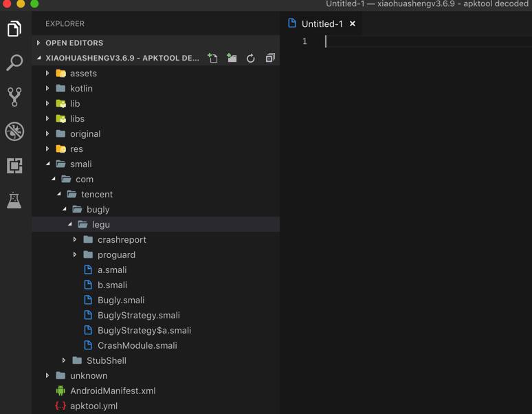Image resolution: width=532 pixels, height=414 pixels.
Task: Click the New File icon in explorer header
Action: click(213, 58)
